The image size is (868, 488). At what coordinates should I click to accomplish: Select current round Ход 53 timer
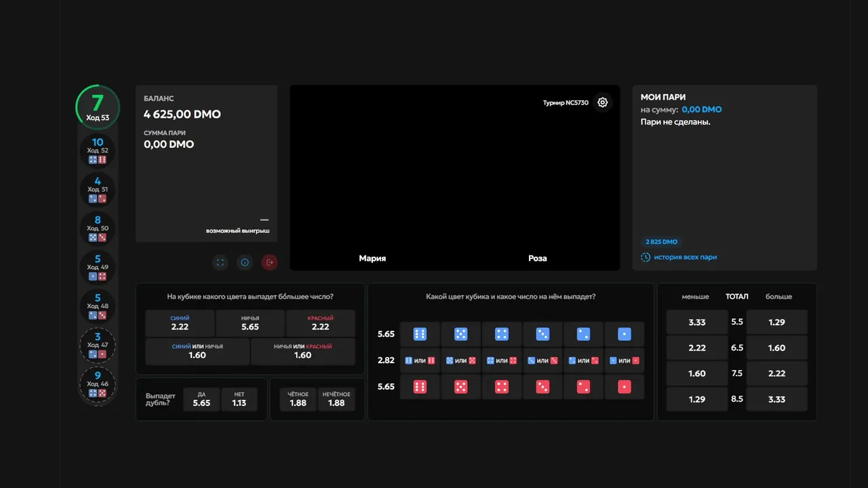point(98,107)
